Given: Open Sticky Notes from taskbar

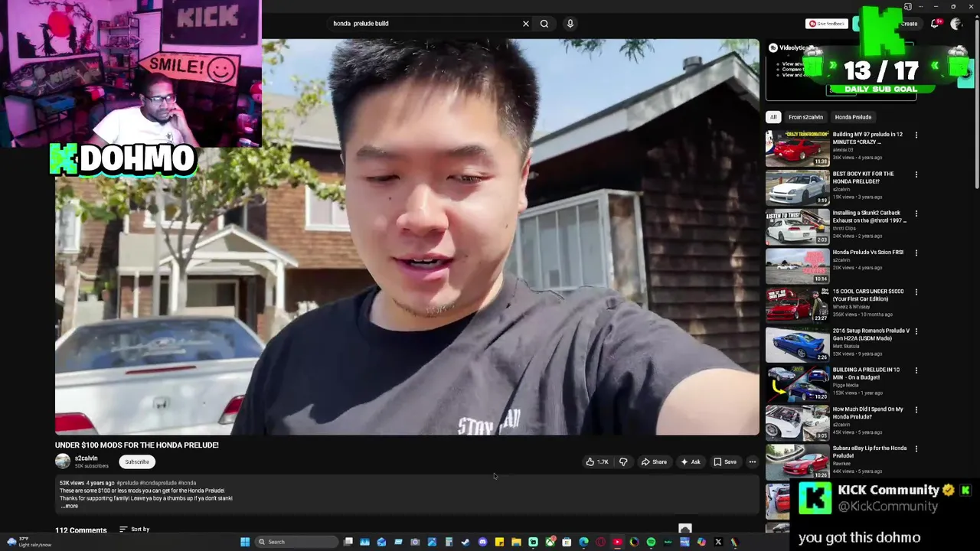Looking at the screenshot, I should pos(500,542).
